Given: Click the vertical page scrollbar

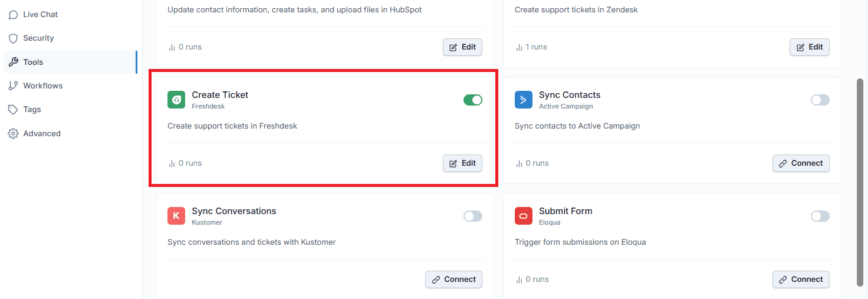Looking at the screenshot, I should 860,183.
